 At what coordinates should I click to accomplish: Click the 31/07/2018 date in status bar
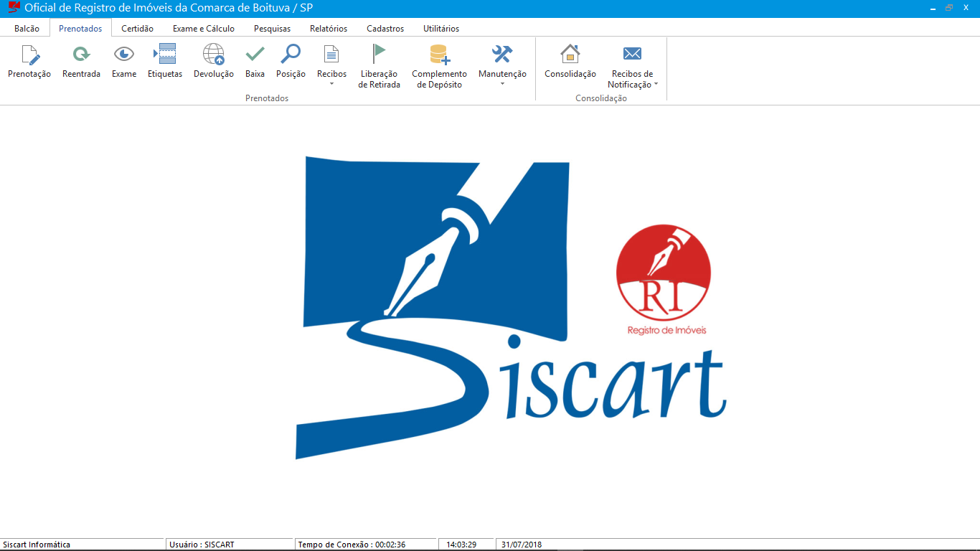pos(522,545)
